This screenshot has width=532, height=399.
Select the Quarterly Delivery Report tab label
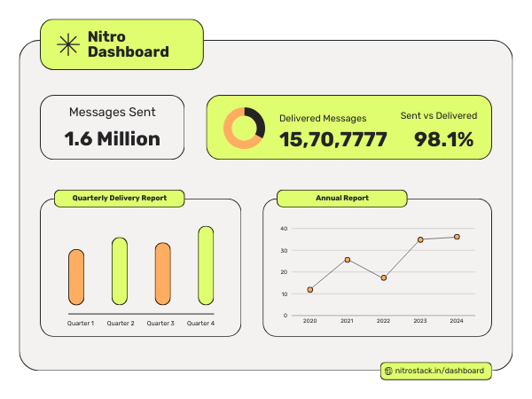(x=119, y=198)
